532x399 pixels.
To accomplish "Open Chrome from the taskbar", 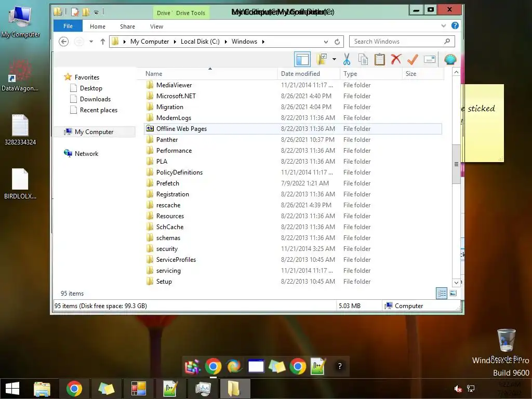I will tap(74, 389).
